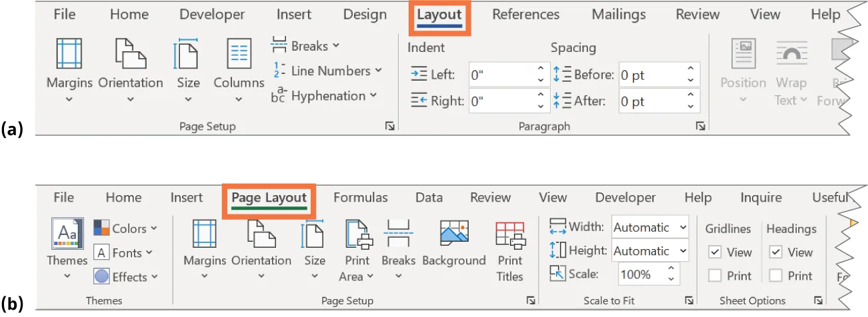Increase the Scale percentage with the up arrow
Screen dimensions: 868x317
(671, 270)
